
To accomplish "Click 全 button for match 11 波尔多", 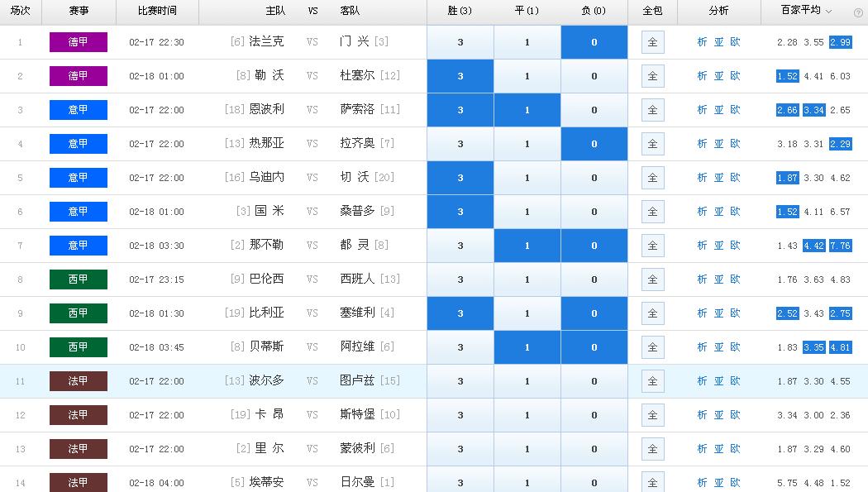I will pyautogui.click(x=653, y=380).
